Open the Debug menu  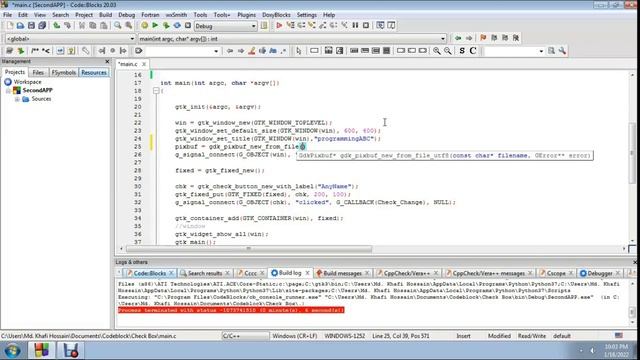point(127,15)
